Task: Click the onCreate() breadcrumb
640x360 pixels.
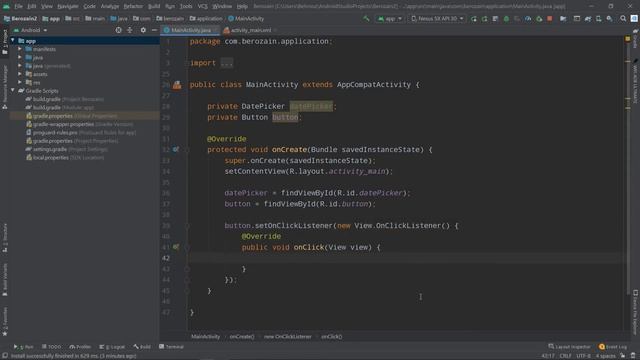Action: point(242,337)
